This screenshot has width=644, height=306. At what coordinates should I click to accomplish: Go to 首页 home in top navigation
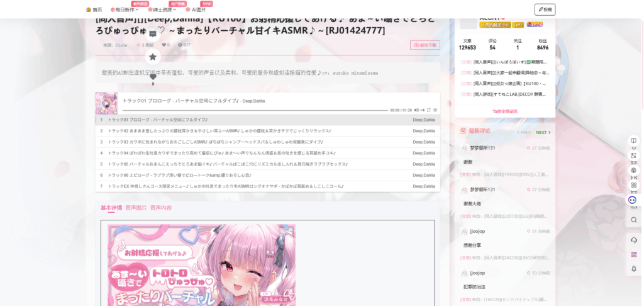[x=94, y=9]
